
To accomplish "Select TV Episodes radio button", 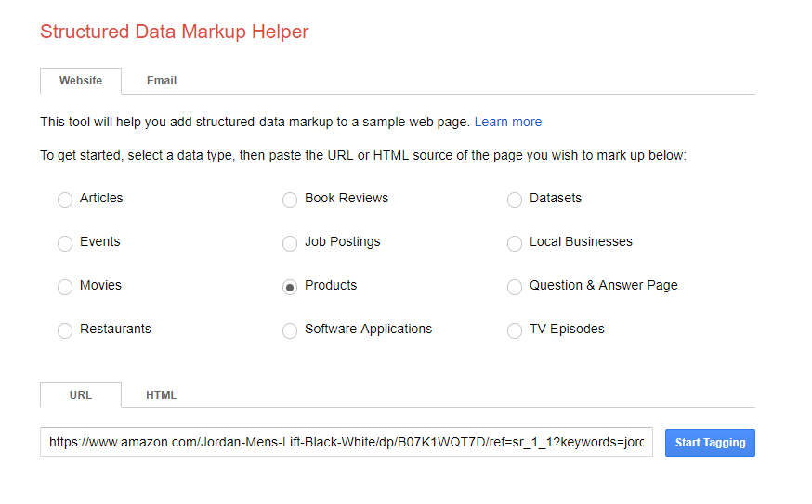I will (x=515, y=330).
